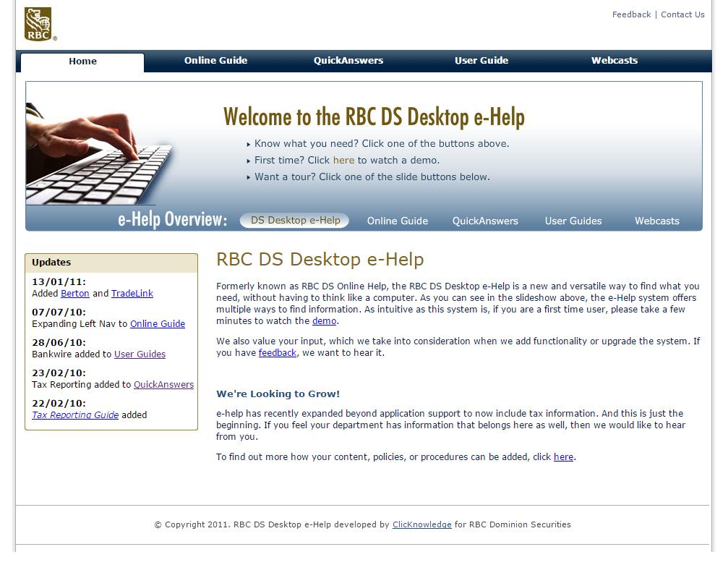Click the 'We're Looking to Grow!' heading
This screenshot has width=728, height=578.
click(278, 394)
